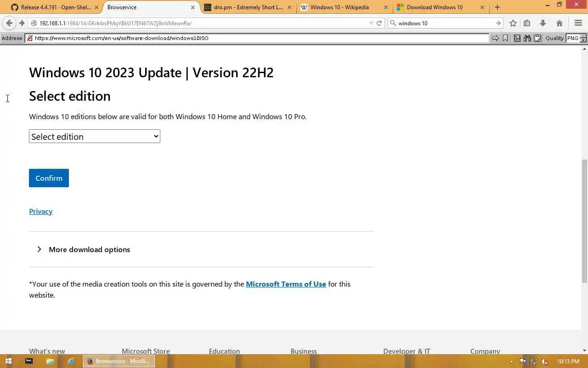Open Start taskbar shortcut icon
588x368 pixels.
(x=29, y=361)
